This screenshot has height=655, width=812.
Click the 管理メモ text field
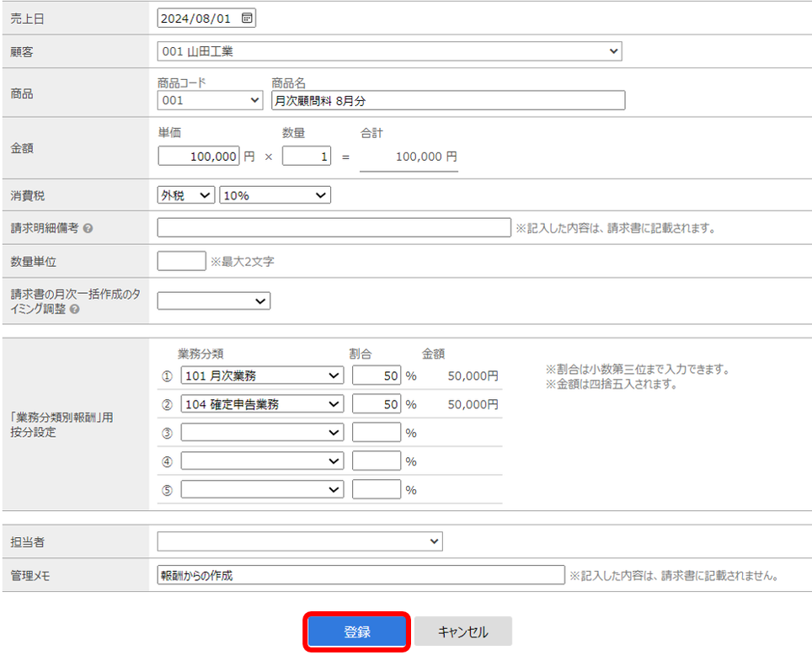pos(361,575)
